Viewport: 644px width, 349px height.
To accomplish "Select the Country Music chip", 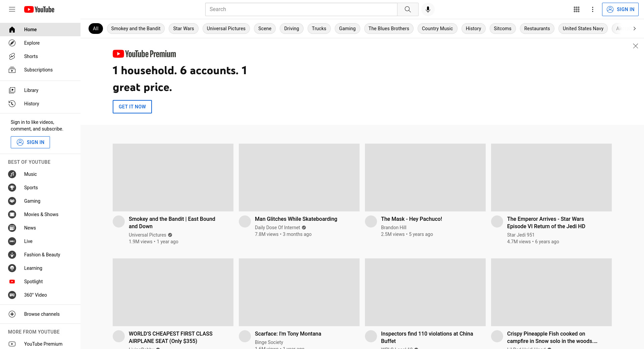I will (437, 29).
